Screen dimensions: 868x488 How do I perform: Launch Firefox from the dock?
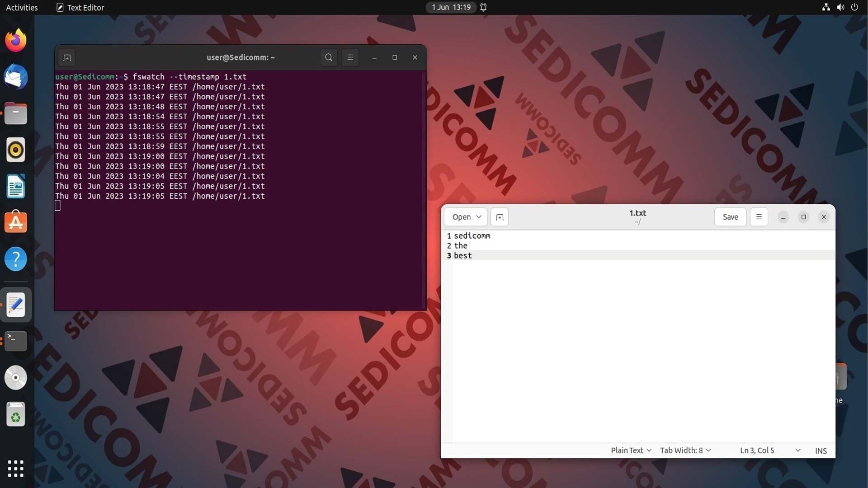pos(16,41)
